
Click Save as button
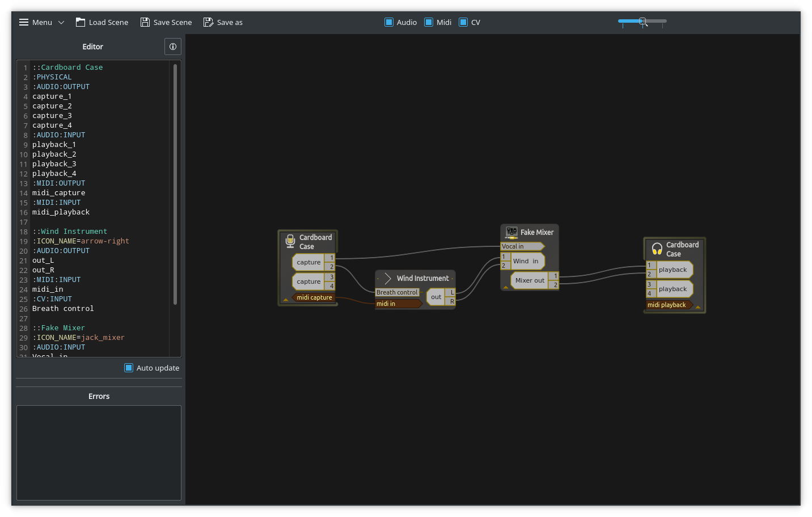[223, 22]
